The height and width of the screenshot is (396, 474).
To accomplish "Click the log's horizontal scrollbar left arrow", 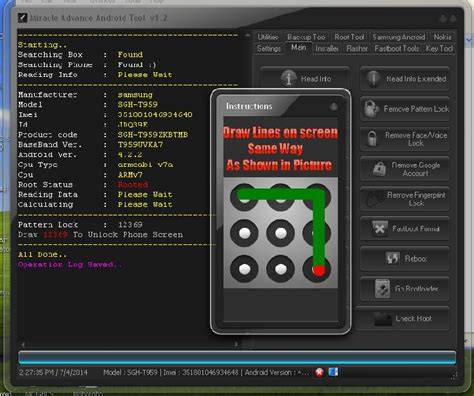I will [x=23, y=344].
